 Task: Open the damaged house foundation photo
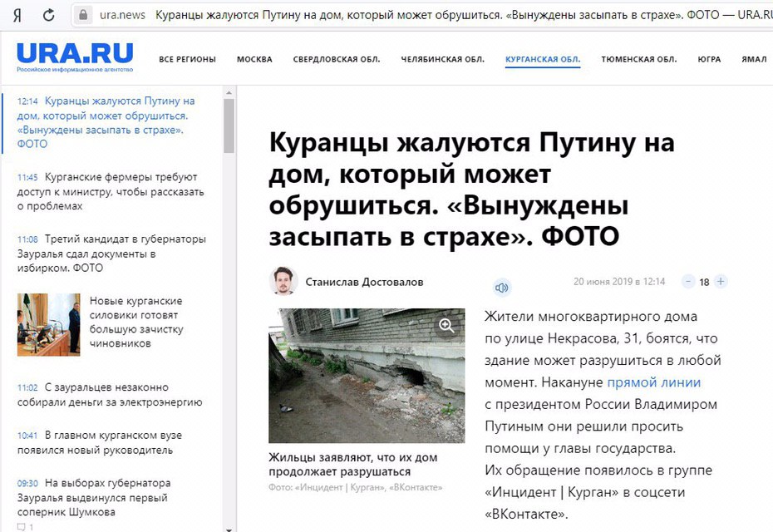click(367, 376)
